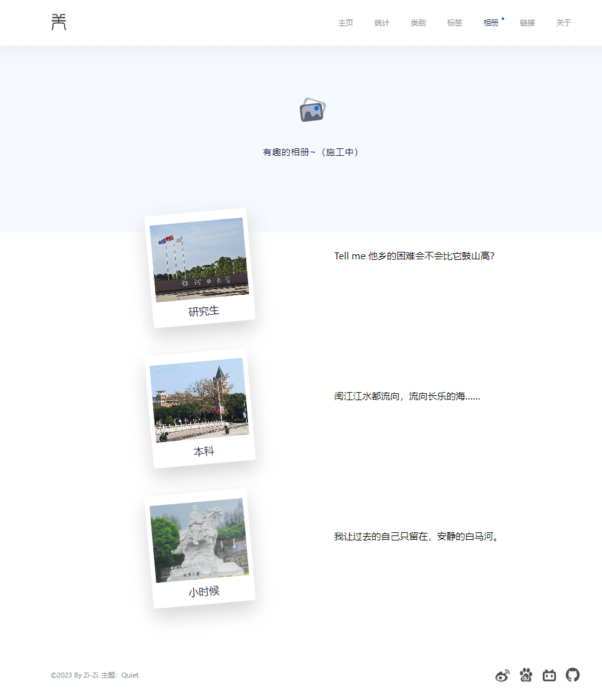This screenshot has height=700, width=602.
Task: Click the ©2023 By Zi-Zi footer text
Action: (75, 675)
